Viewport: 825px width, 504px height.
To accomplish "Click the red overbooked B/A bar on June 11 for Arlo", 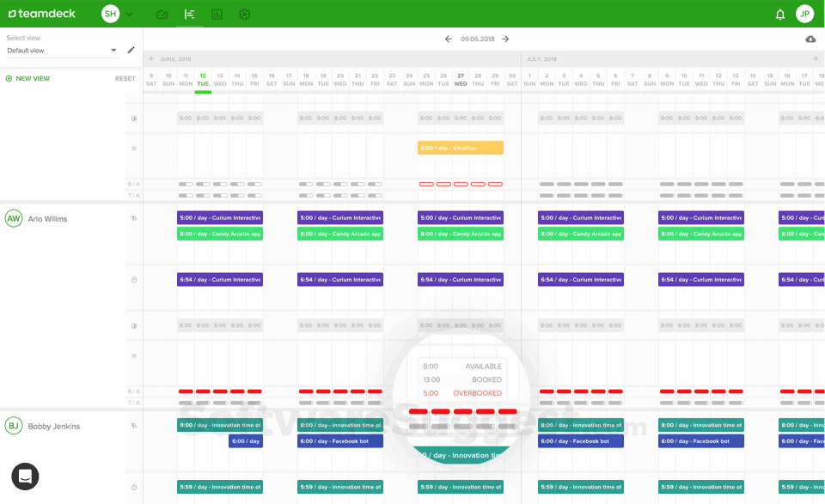I will [x=186, y=392].
